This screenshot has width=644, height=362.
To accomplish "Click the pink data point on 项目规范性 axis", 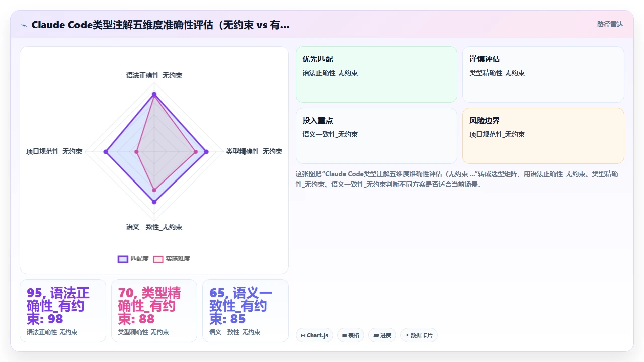I will coord(136,151).
